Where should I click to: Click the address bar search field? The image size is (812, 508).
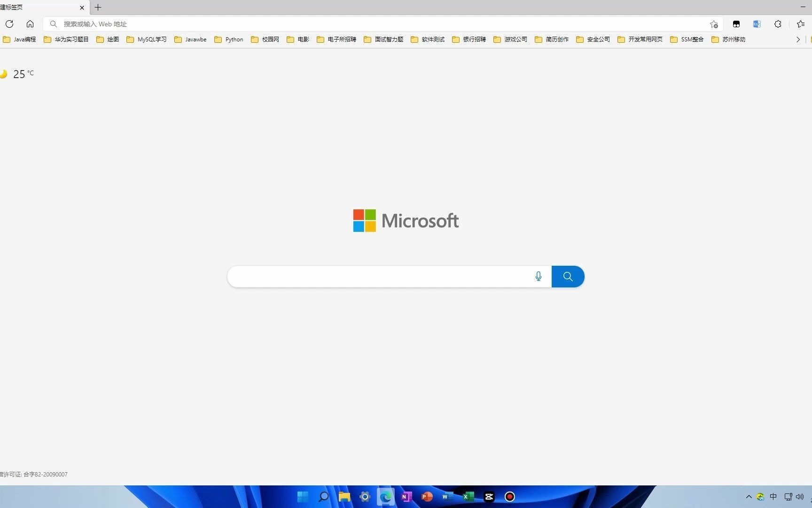(x=383, y=24)
